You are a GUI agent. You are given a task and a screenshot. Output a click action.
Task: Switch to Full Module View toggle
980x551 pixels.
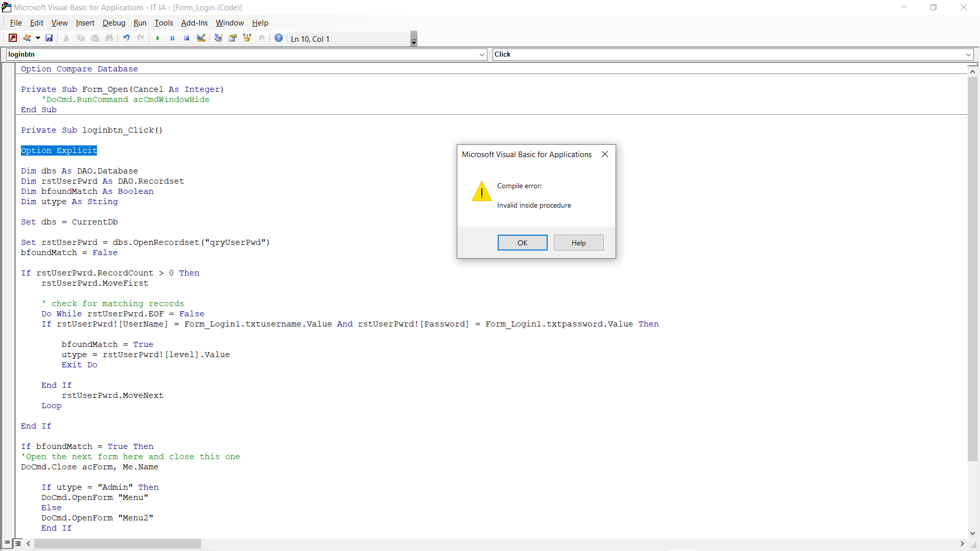(x=18, y=543)
